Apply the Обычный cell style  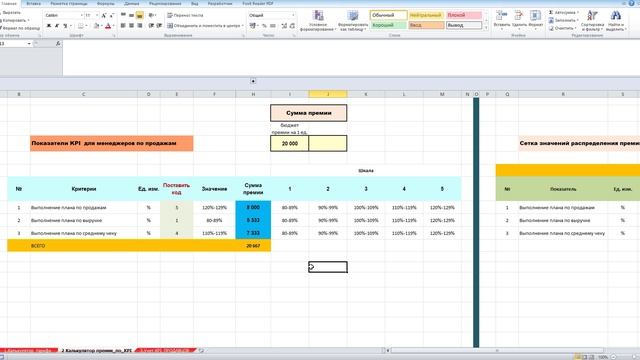click(x=389, y=15)
